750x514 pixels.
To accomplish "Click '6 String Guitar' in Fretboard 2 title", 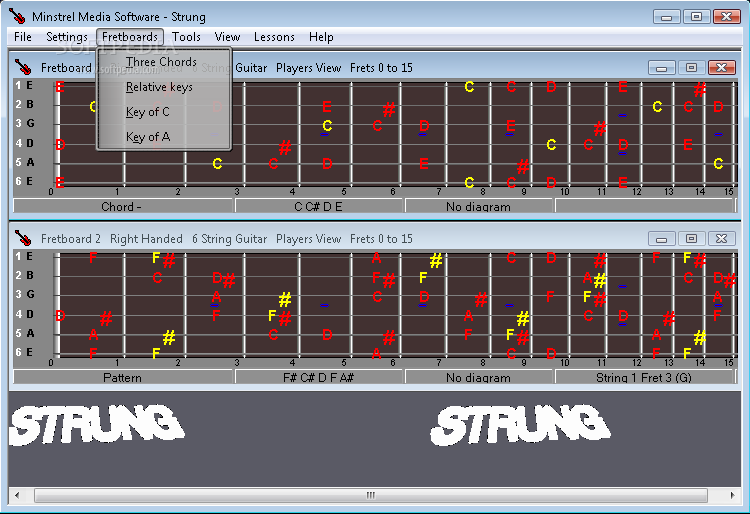I will (x=230, y=239).
